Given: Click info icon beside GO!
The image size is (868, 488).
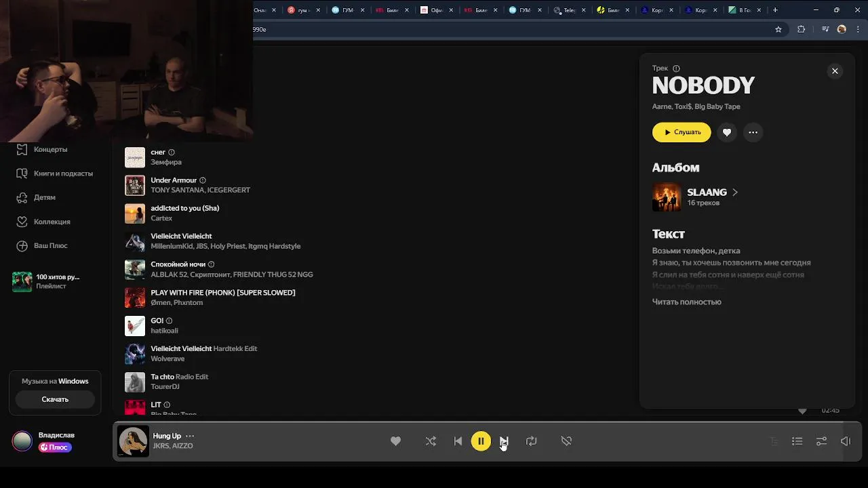Looking at the screenshot, I should tap(170, 321).
